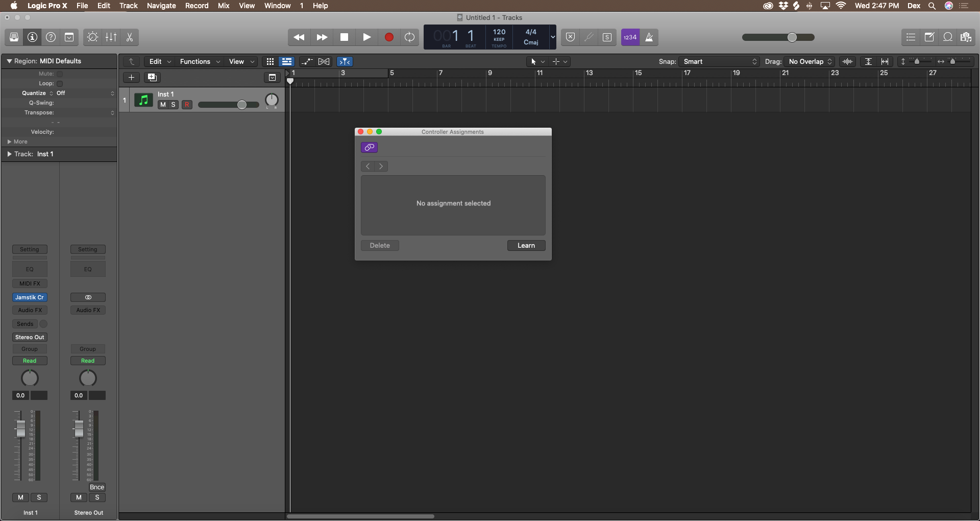Click the Learn button in Controller Assignments
The width and height of the screenshot is (980, 521).
(x=526, y=246)
